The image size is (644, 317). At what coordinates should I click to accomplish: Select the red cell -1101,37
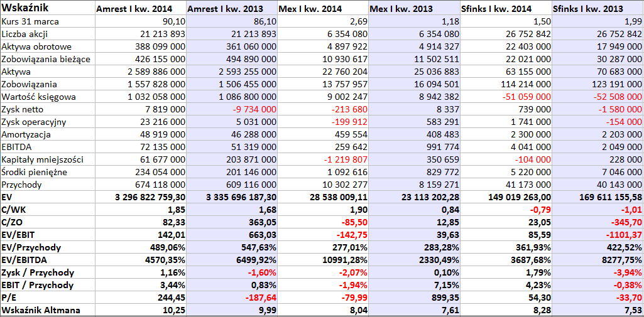click(598, 235)
